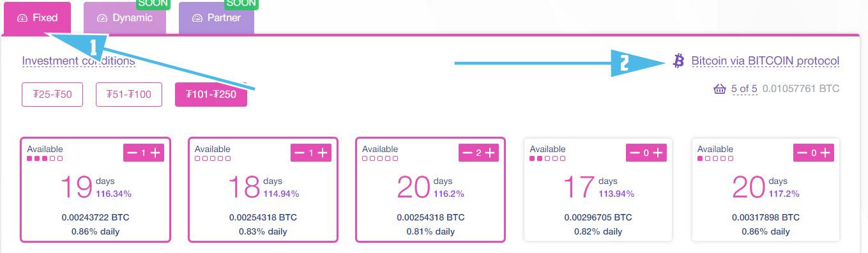Select the ₮101-₮250 investment range
This screenshot has height=253, width=868.
(211, 95)
